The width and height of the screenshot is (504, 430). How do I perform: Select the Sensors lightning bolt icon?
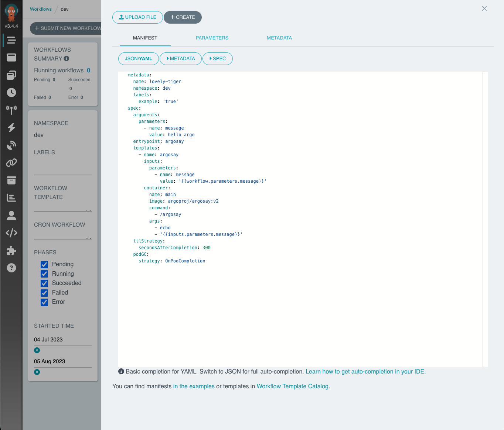click(11, 128)
